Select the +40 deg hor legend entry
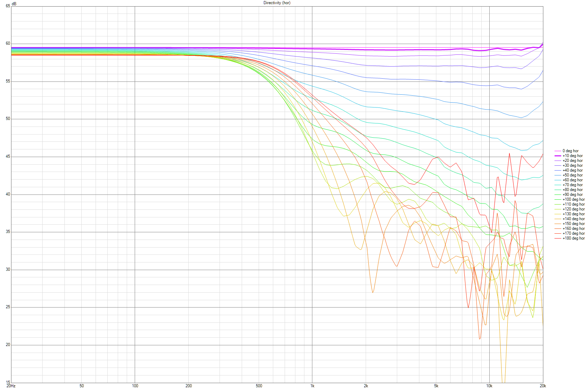Screen dimensions: 588x389 pyautogui.click(x=569, y=170)
